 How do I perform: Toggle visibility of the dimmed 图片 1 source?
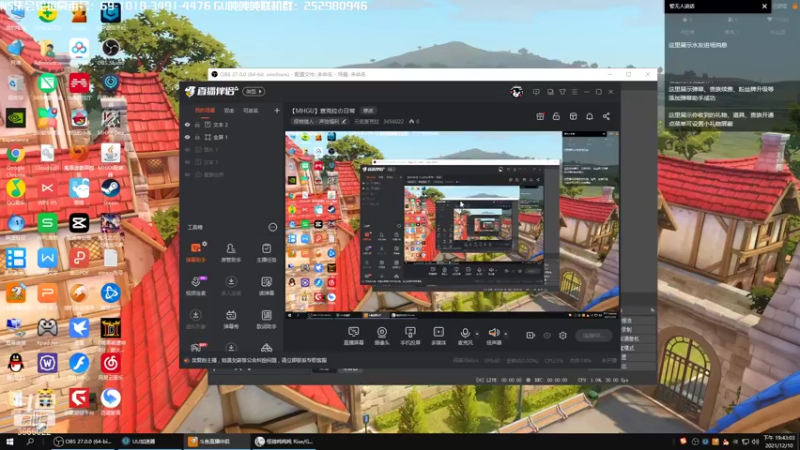tap(187, 149)
